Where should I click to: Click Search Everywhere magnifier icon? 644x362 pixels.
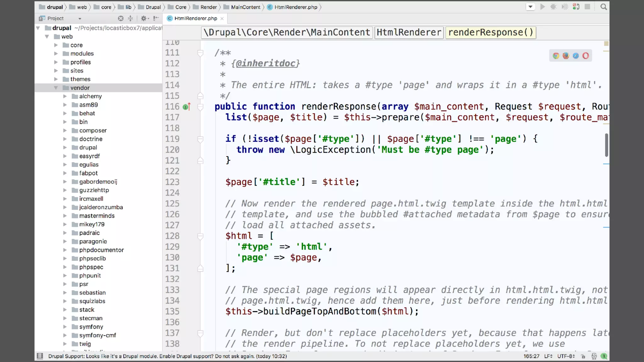click(x=603, y=7)
